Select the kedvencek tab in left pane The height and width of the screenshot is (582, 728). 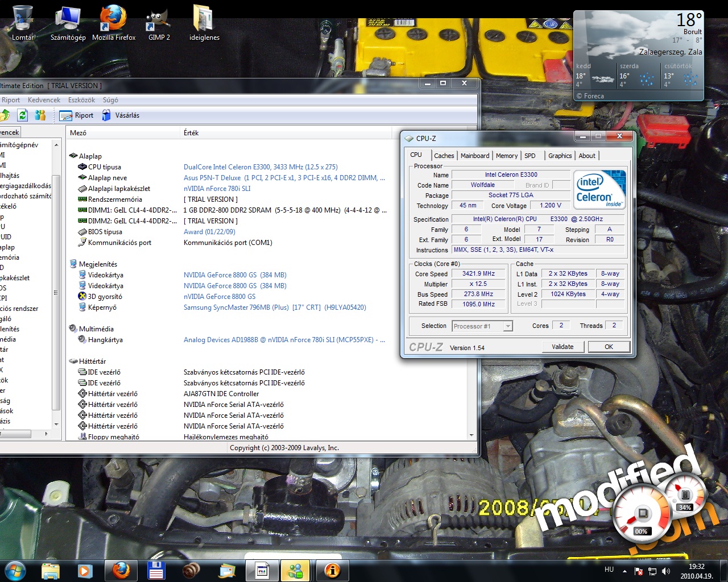(x=10, y=132)
